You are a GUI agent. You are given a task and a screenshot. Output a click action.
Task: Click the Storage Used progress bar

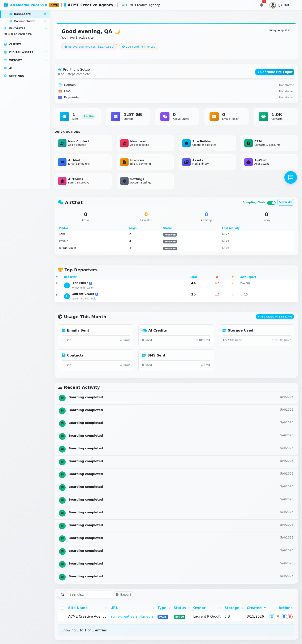tap(256, 336)
